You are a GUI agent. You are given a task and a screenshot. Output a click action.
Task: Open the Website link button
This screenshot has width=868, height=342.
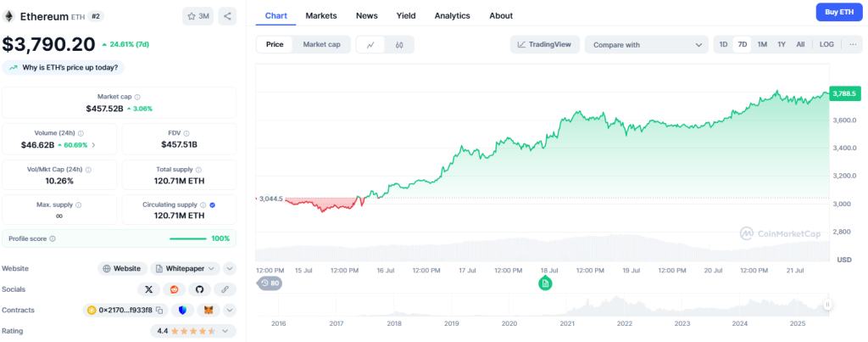click(122, 268)
